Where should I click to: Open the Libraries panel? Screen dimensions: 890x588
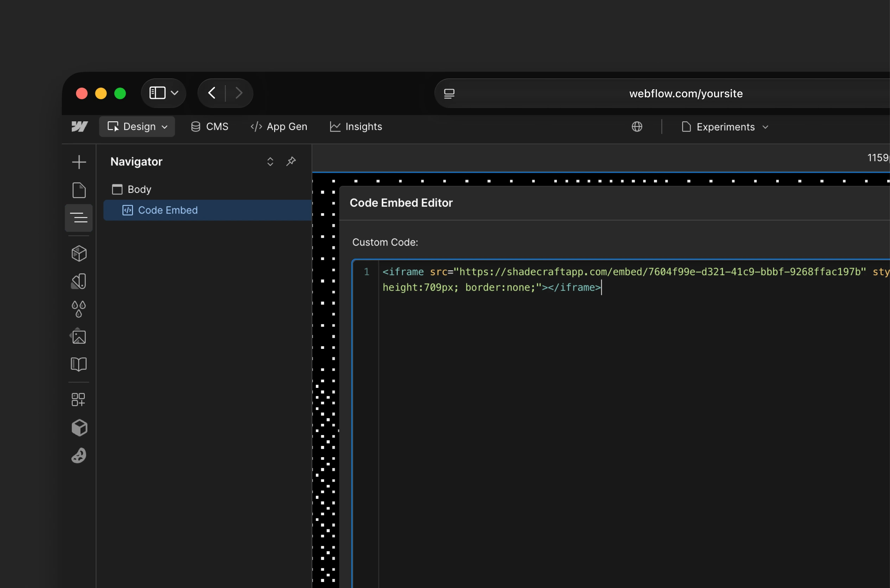(79, 364)
